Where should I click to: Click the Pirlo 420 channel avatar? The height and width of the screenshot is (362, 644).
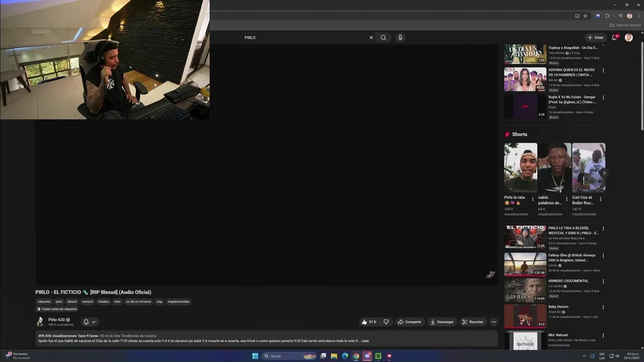pyautogui.click(x=40, y=322)
